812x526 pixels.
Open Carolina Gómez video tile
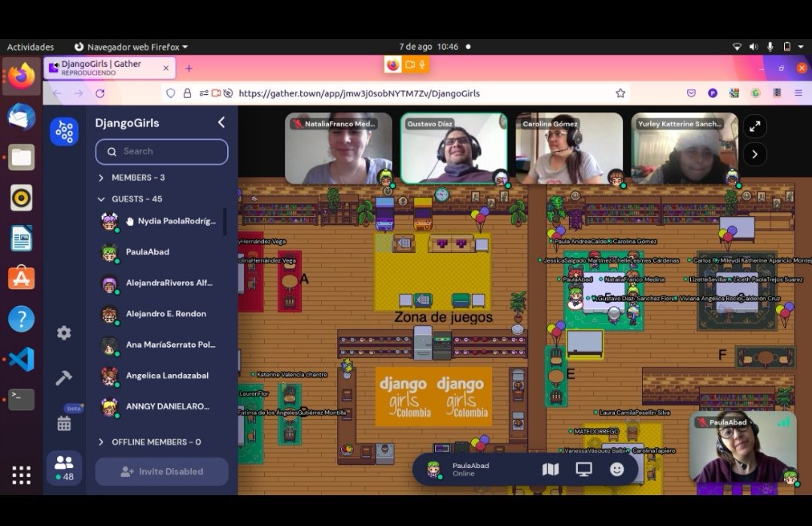[569, 148]
